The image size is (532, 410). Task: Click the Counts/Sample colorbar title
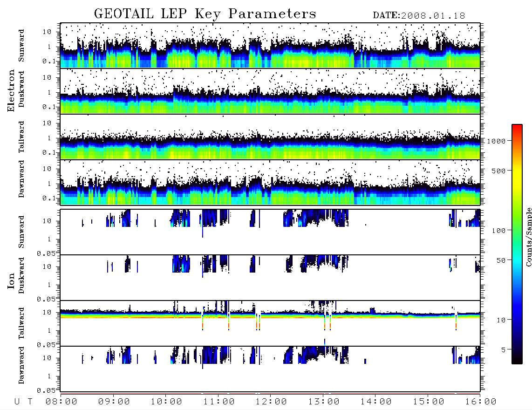[x=528, y=237]
